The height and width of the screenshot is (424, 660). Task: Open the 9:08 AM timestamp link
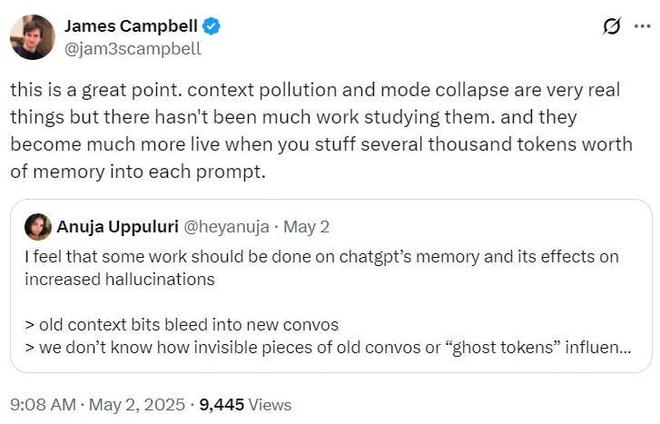[41, 405]
